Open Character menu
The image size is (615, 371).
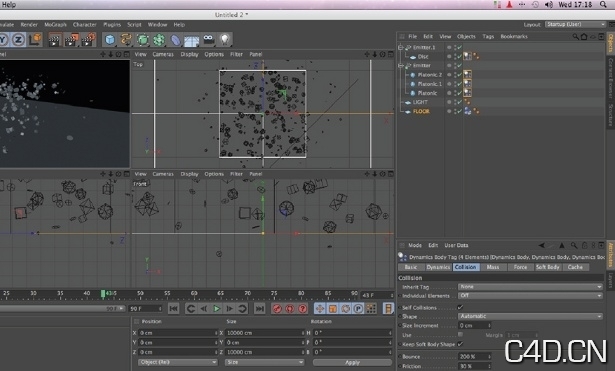[x=84, y=24]
